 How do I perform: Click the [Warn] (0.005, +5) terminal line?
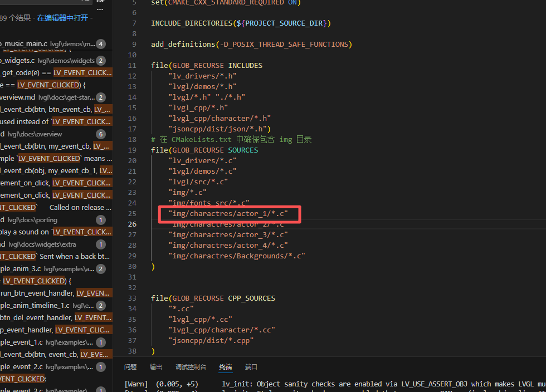point(335,384)
